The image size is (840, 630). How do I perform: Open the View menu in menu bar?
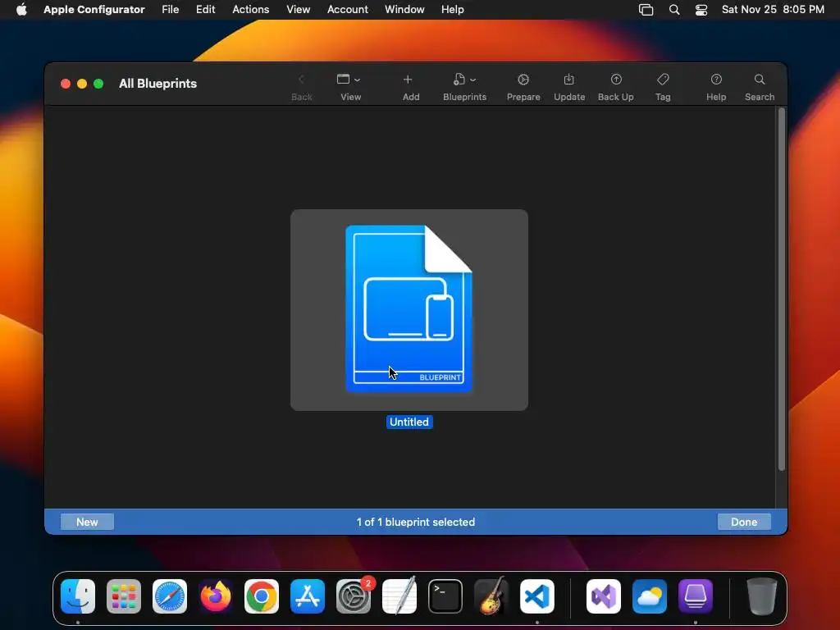298,10
